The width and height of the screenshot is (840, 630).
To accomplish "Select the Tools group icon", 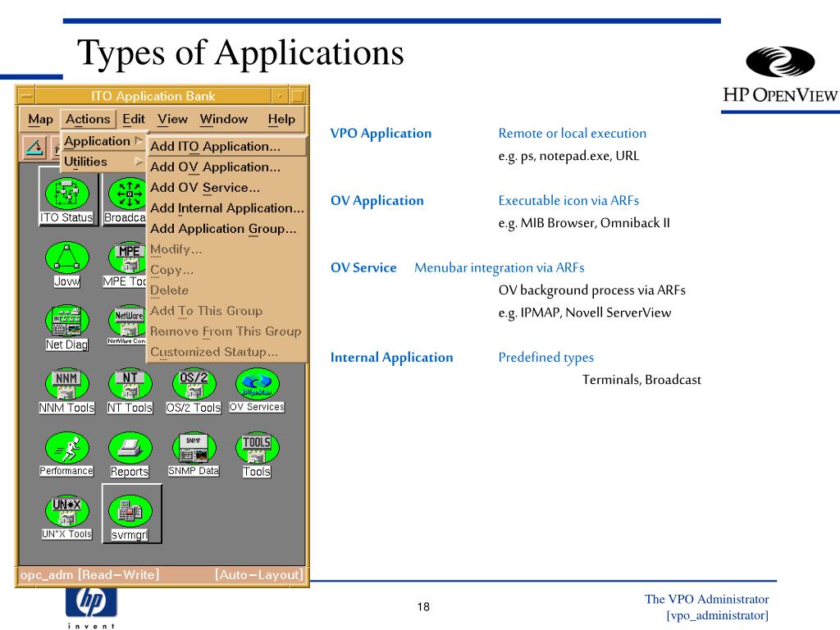I will (x=257, y=447).
